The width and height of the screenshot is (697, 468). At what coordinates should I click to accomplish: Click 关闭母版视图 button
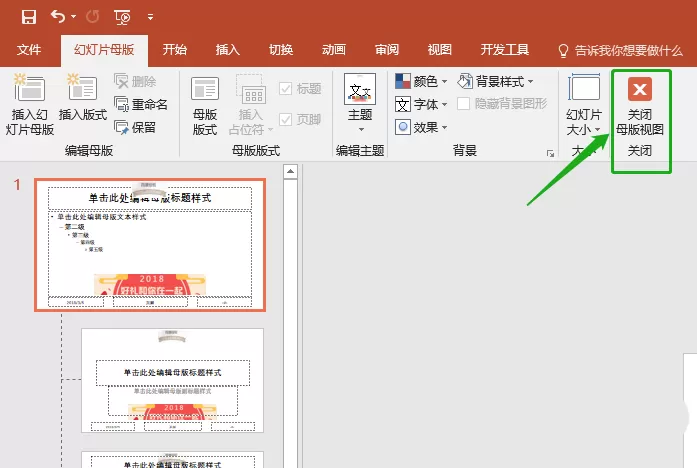pyautogui.click(x=640, y=107)
